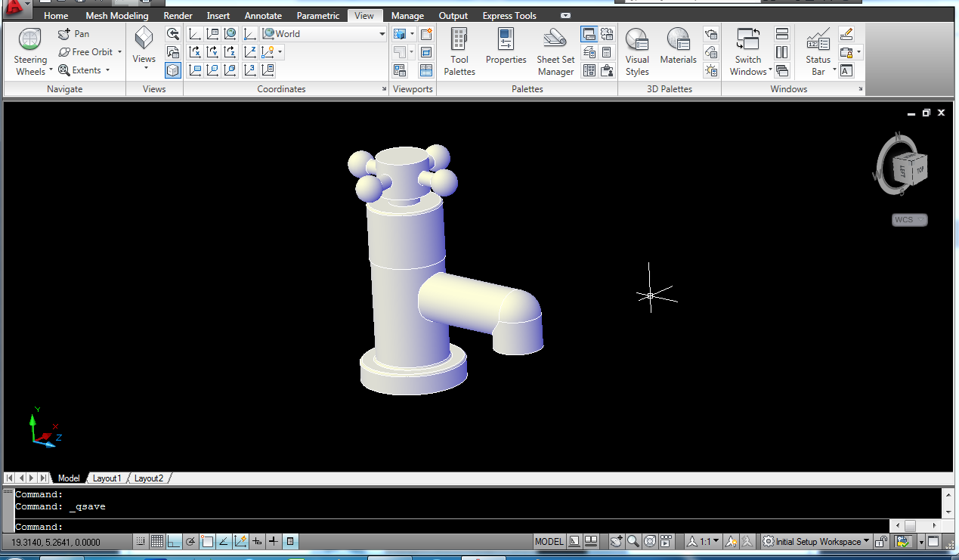Open the Express Tools menu

[509, 15]
